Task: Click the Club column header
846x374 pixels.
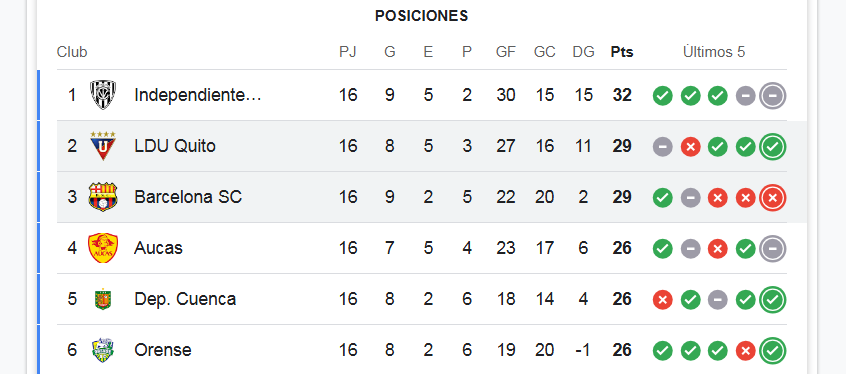Action: pyautogui.click(x=72, y=52)
